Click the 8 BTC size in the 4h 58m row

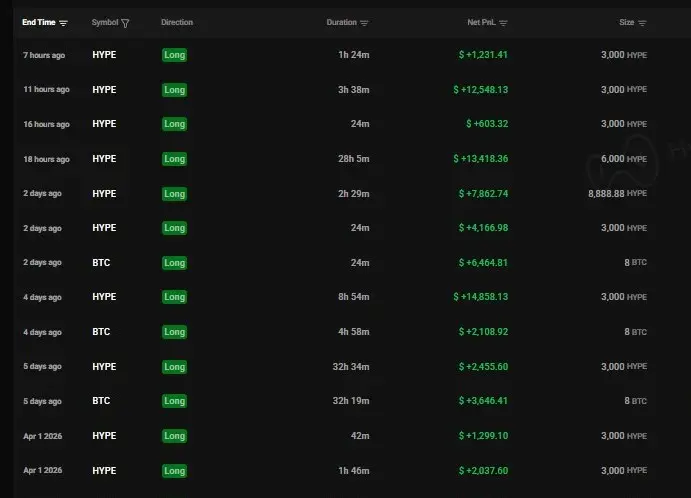[635, 331]
